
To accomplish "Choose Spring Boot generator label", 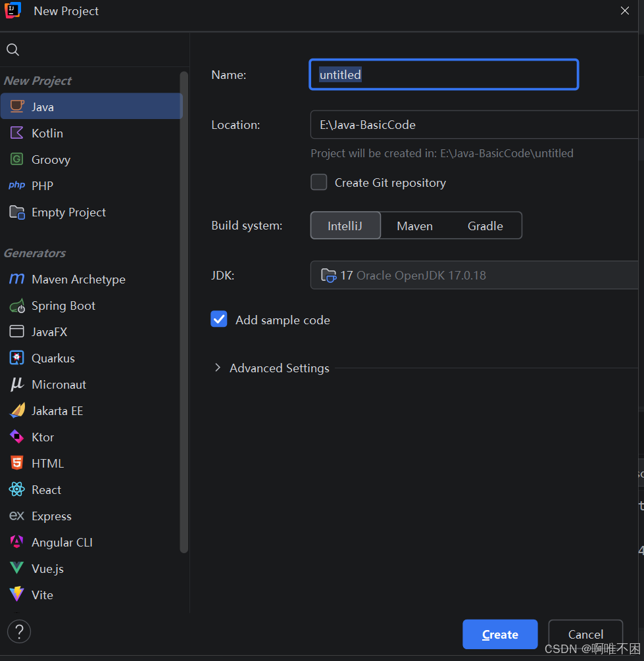I will pos(63,306).
